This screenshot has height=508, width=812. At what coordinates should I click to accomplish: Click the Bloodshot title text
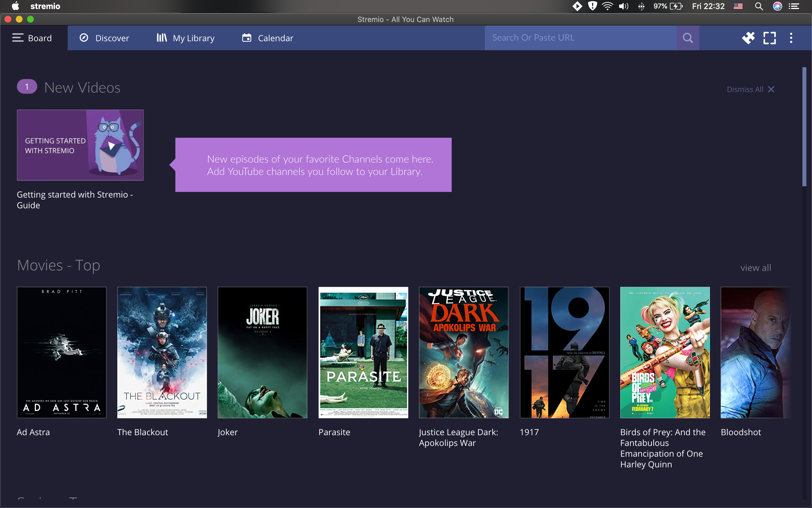click(x=741, y=432)
